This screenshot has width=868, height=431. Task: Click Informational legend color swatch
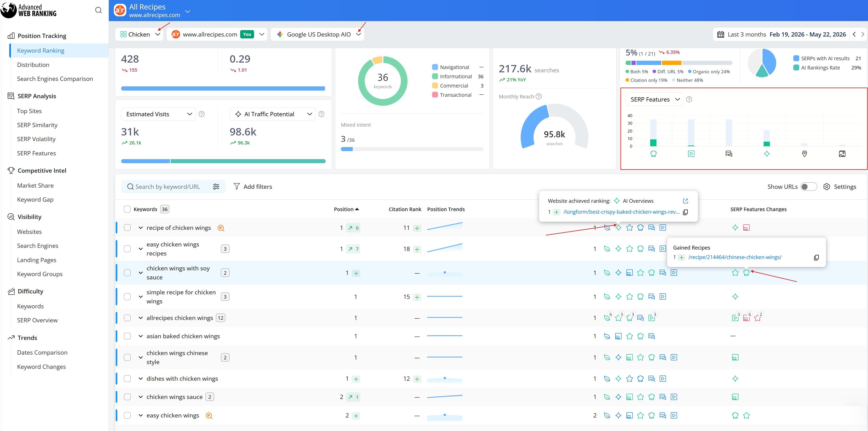(x=435, y=76)
